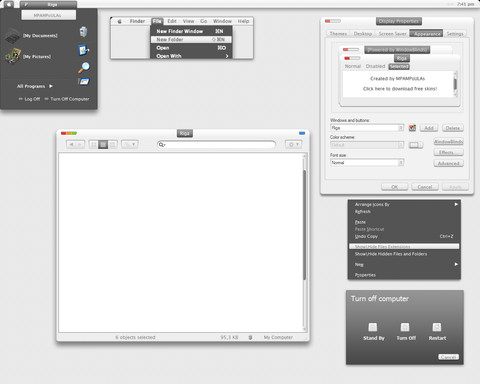
Task: Toggle the column view button in toolbar
Action: point(112,144)
